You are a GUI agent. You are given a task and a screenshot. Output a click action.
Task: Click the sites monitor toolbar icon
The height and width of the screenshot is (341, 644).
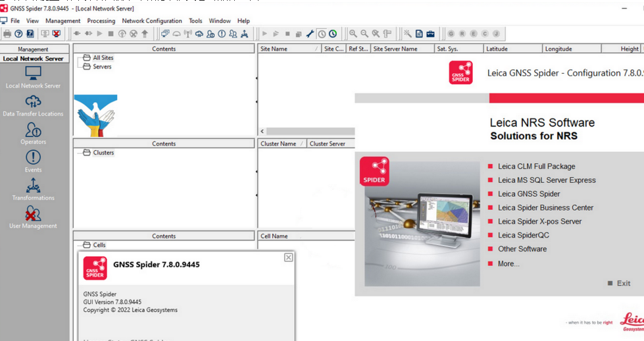(x=165, y=34)
